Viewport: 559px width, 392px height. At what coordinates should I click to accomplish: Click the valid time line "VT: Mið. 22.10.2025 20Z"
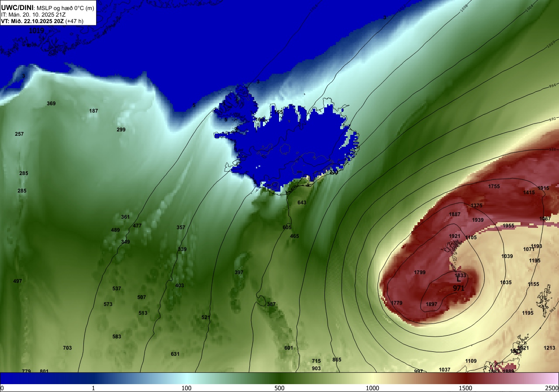(32, 21)
